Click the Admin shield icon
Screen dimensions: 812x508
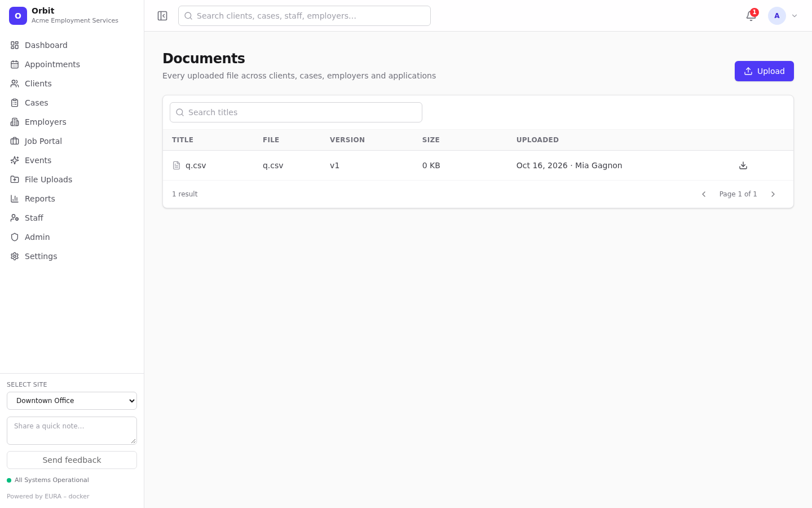pos(15,237)
